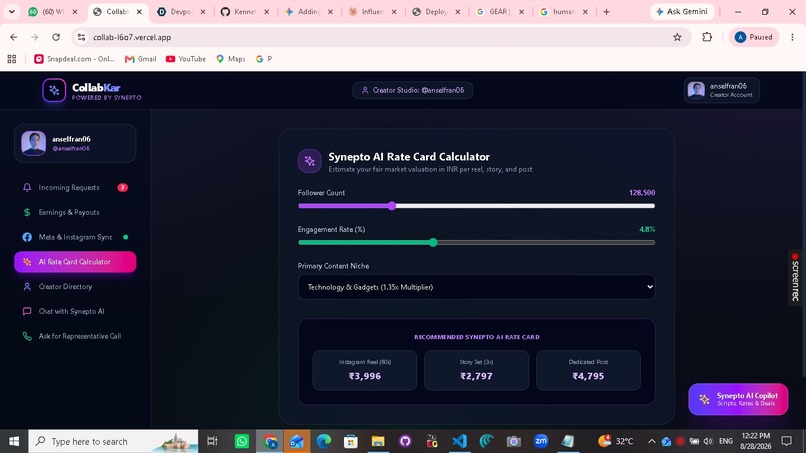Viewport: 806px width, 453px height.
Task: Click the ScreenRec side panel tab
Action: (796, 278)
